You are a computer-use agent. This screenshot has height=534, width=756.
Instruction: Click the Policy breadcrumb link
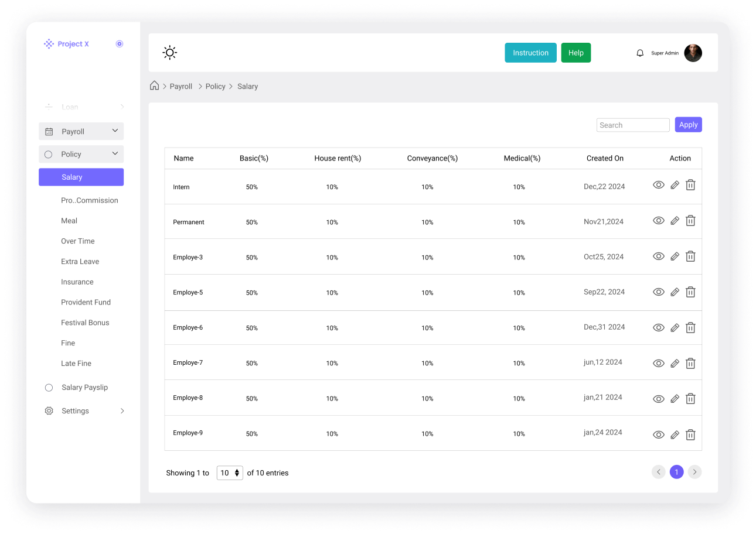pyautogui.click(x=216, y=86)
